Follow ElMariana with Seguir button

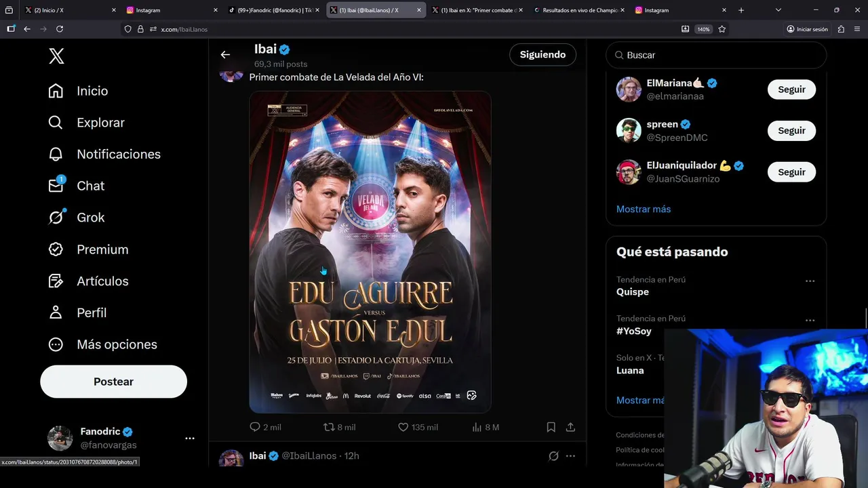pyautogui.click(x=791, y=89)
